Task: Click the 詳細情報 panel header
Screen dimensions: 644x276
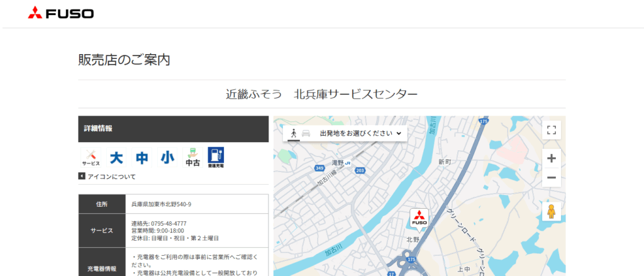Action: click(174, 129)
